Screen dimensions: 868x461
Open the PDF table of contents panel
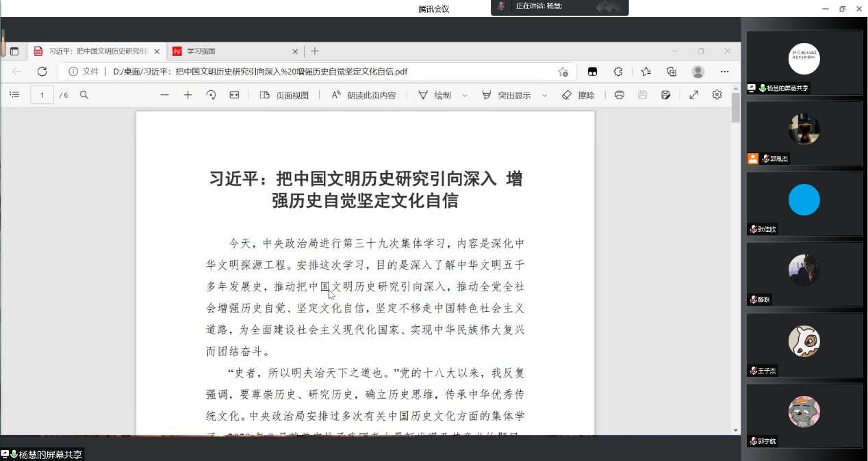pyautogui.click(x=14, y=95)
